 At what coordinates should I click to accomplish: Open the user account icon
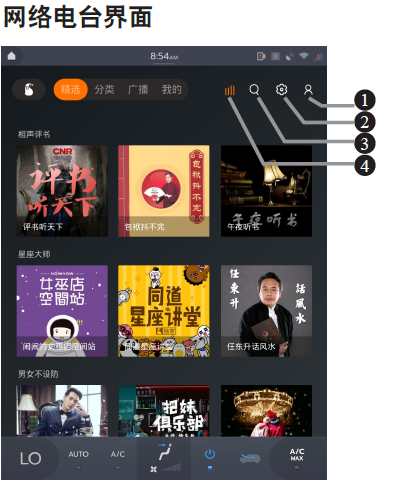coord(308,90)
